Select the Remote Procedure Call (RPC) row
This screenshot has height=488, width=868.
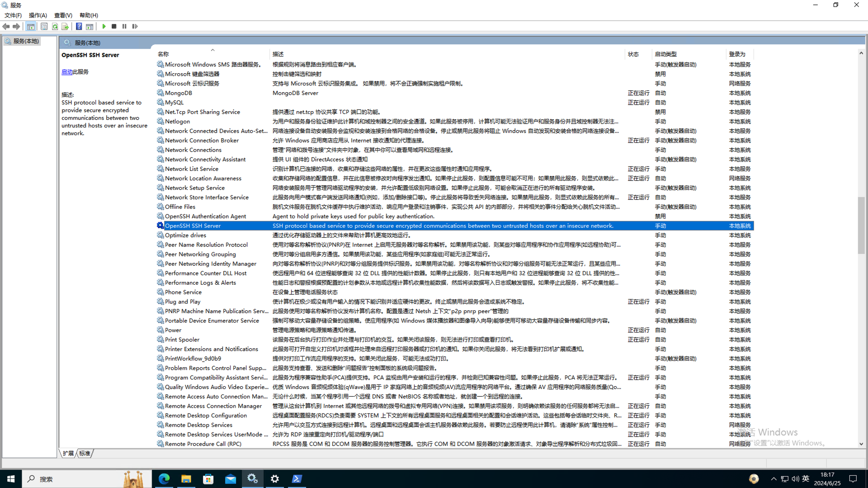tap(455, 444)
